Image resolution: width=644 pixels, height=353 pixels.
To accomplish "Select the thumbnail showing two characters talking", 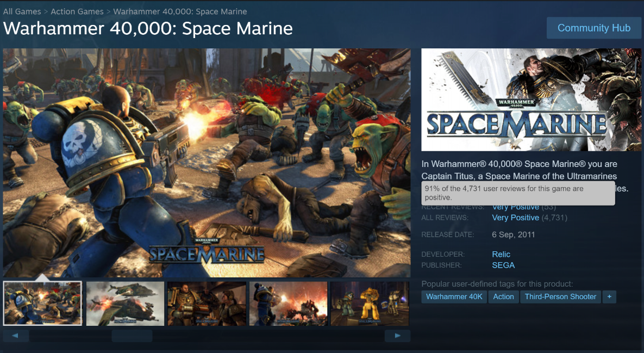I will tap(207, 304).
